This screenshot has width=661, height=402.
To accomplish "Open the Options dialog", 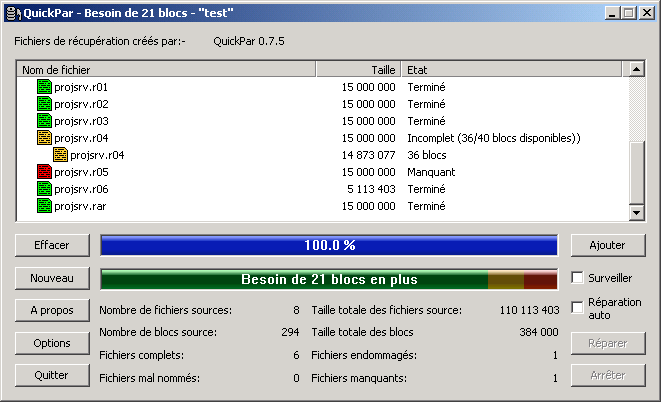I will tap(52, 343).
